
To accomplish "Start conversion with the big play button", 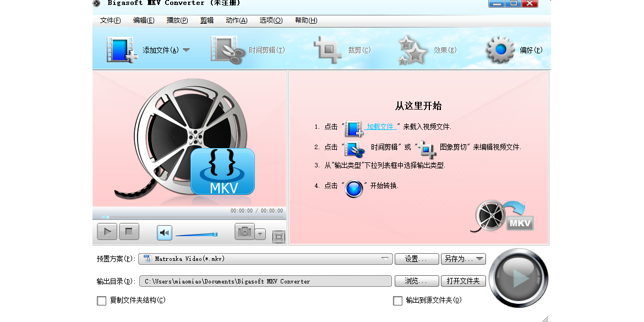I will point(519,278).
